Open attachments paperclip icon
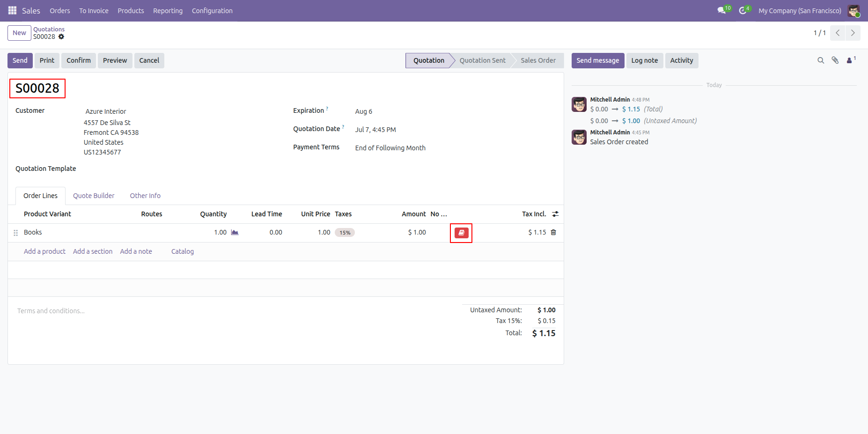Image resolution: width=868 pixels, height=434 pixels. tap(835, 60)
